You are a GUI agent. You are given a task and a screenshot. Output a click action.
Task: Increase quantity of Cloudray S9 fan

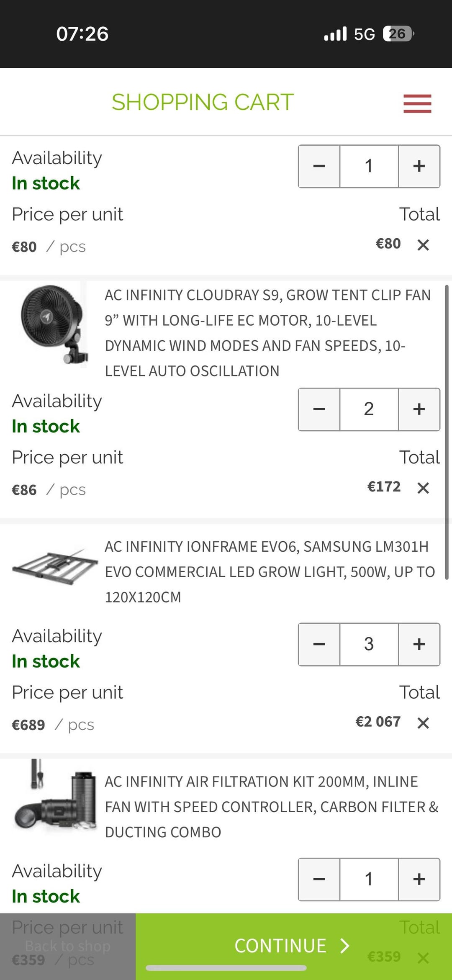(x=419, y=409)
